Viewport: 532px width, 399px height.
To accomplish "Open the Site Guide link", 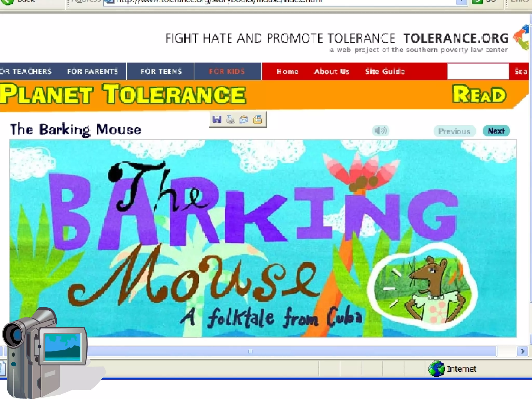I will click(x=385, y=71).
